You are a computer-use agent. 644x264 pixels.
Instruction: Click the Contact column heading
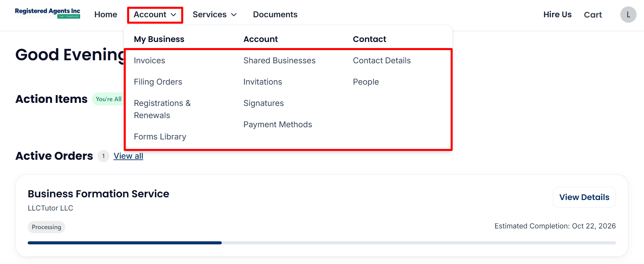click(369, 39)
